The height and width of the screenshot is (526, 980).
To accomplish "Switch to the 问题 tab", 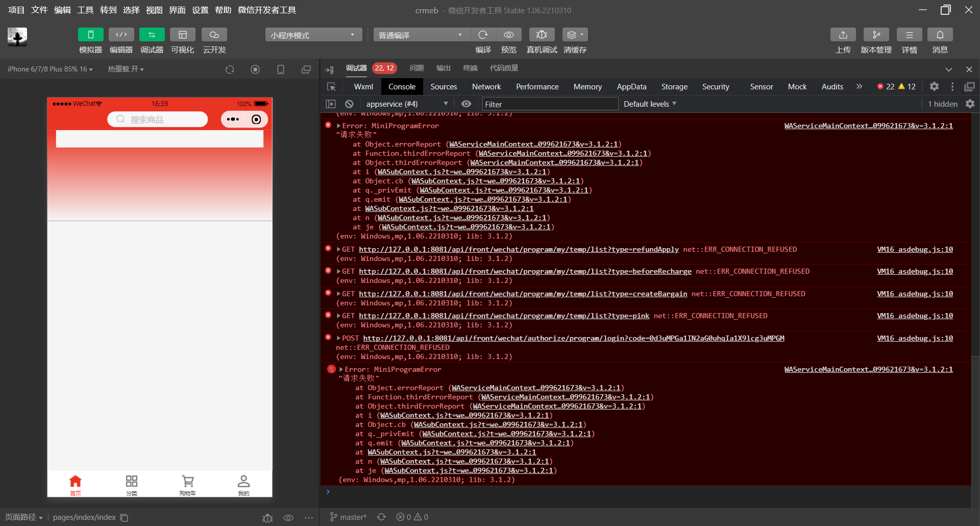I will [416, 68].
